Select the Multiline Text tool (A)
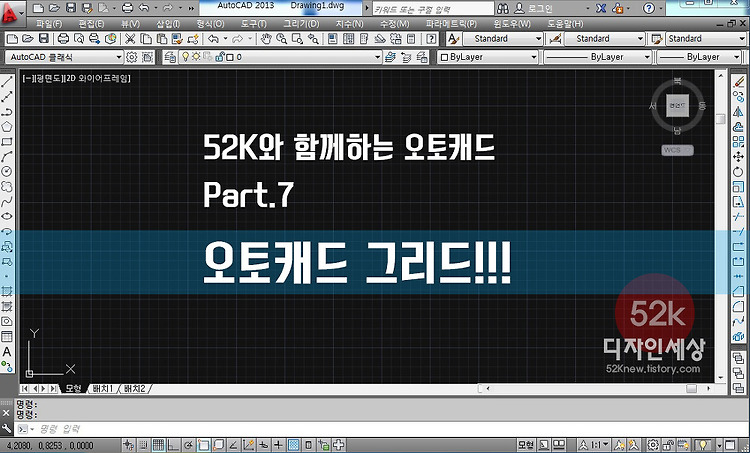Viewport: 750px width, 453px height. 7,352
